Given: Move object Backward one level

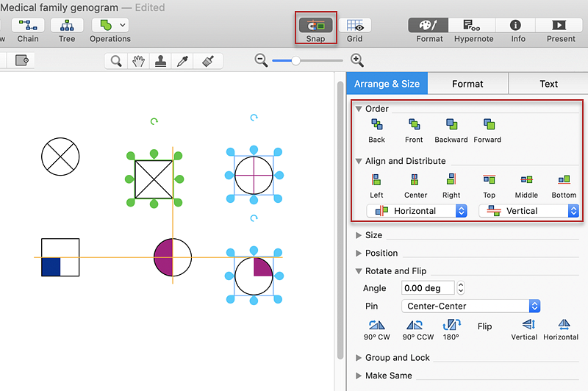Looking at the screenshot, I should pos(451,131).
